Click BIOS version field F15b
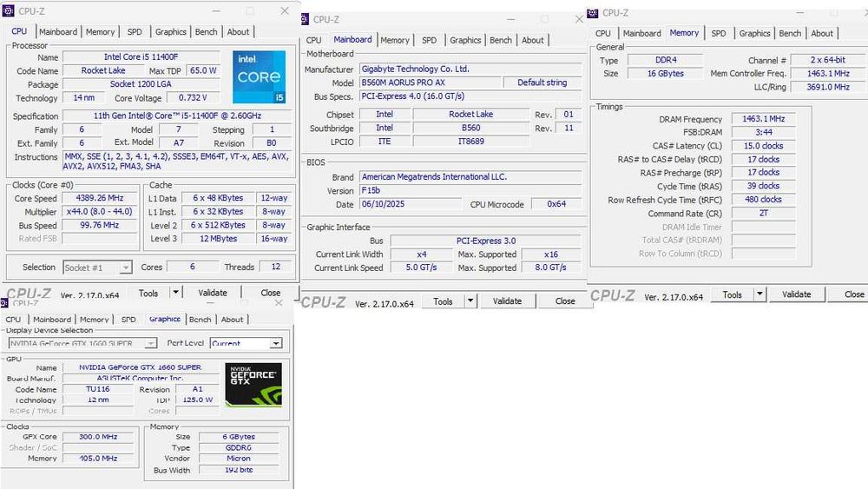868x489 pixels. [x=470, y=190]
